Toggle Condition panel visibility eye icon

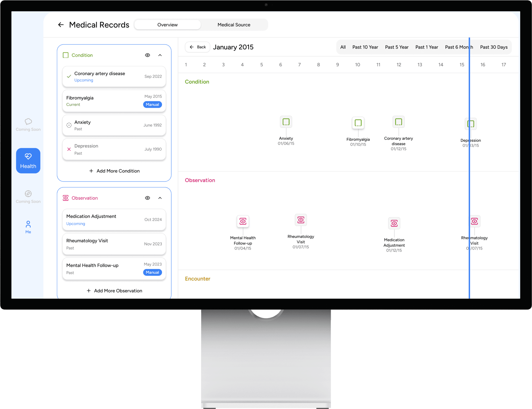point(147,55)
